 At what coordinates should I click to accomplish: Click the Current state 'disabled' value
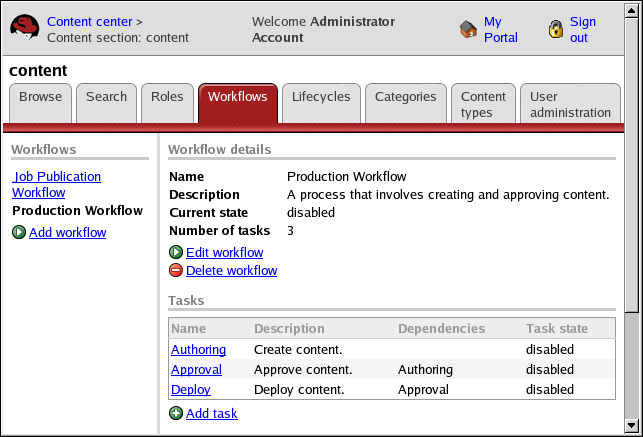pyautogui.click(x=311, y=212)
